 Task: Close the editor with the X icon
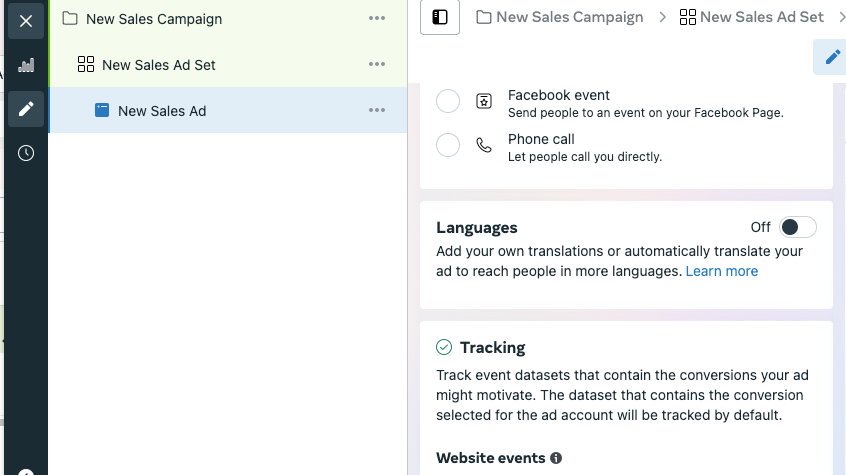pos(26,21)
